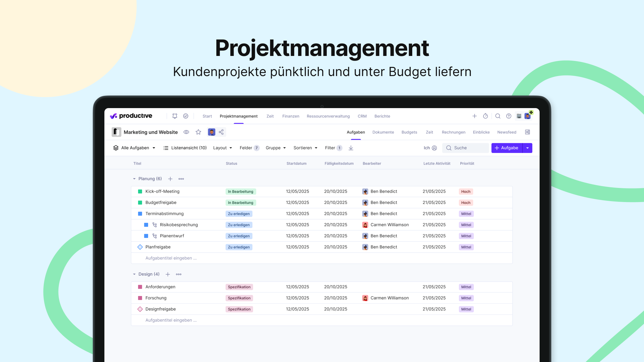Image resolution: width=644 pixels, height=362 pixels.
Task: Open the side panel icon next to Newsfeed
Action: pos(528,132)
